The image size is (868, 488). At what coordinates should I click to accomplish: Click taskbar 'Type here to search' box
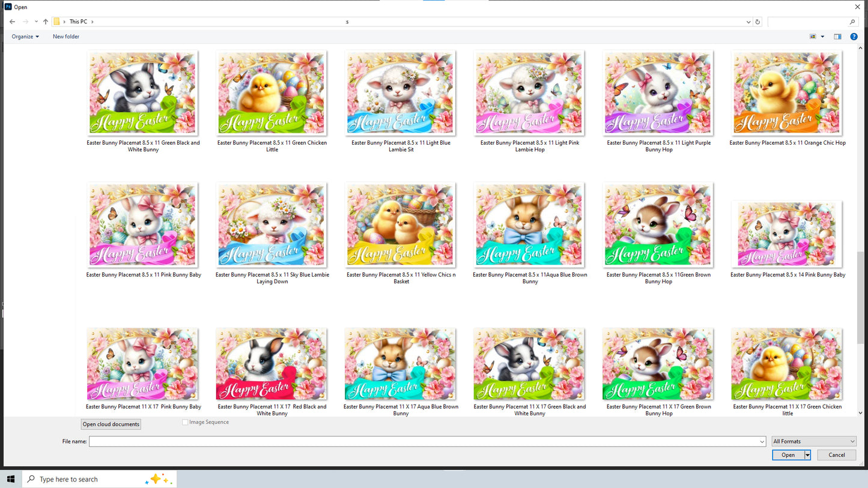click(99, 479)
